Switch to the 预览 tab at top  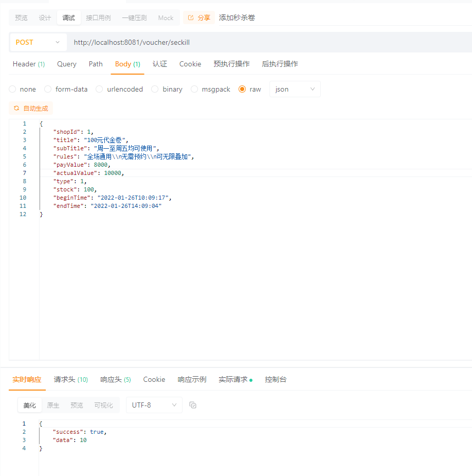(x=21, y=17)
